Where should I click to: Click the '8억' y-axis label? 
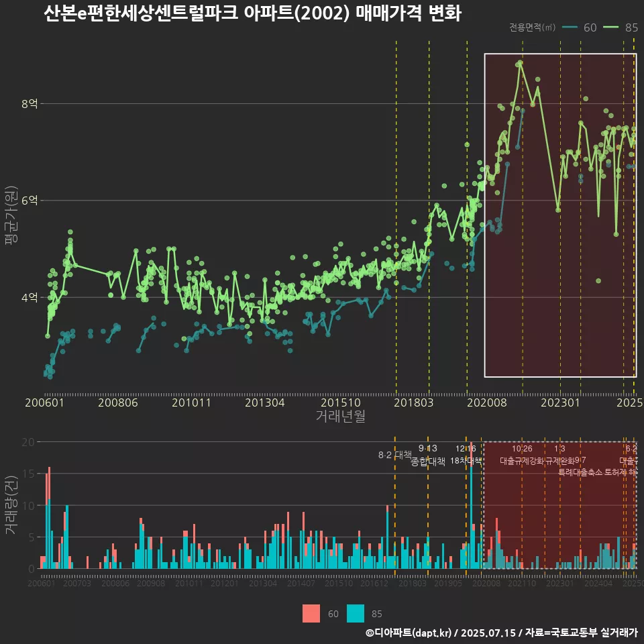pos(30,103)
